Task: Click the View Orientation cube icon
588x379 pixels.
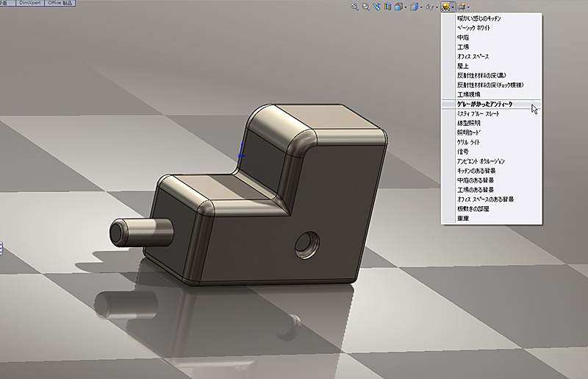Action: [398, 7]
